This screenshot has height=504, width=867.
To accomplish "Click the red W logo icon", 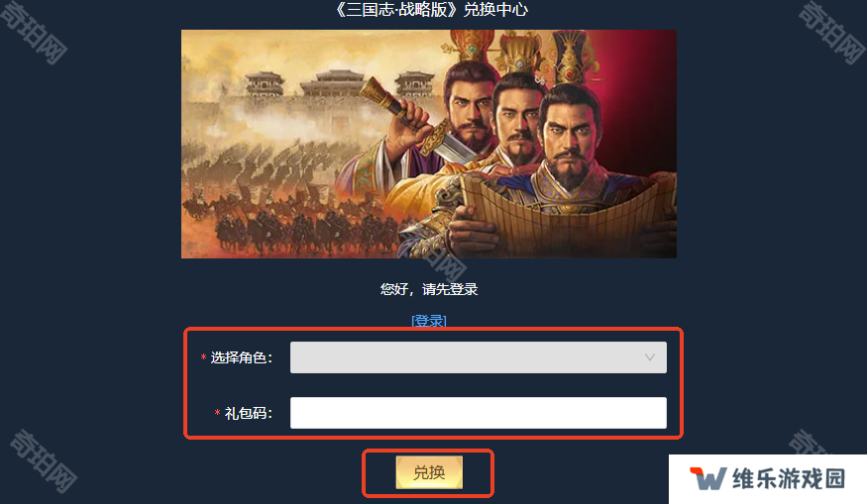I will pyautogui.click(x=707, y=478).
